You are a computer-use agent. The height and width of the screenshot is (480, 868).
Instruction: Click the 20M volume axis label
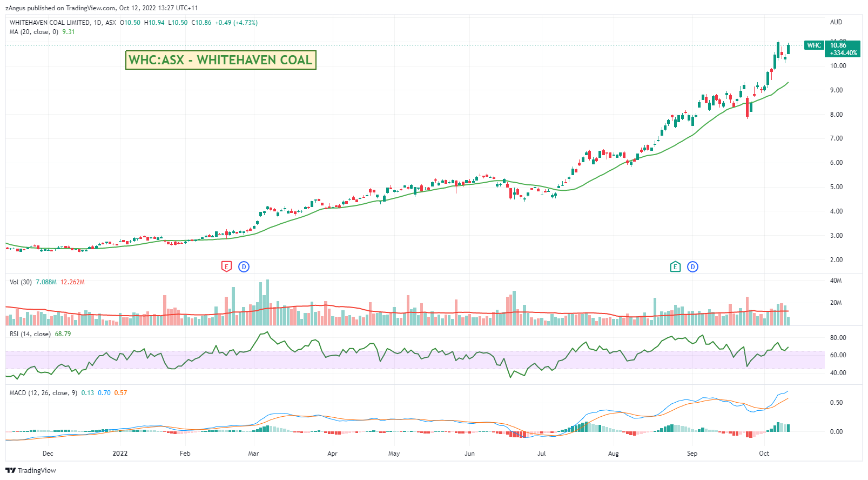(836, 303)
